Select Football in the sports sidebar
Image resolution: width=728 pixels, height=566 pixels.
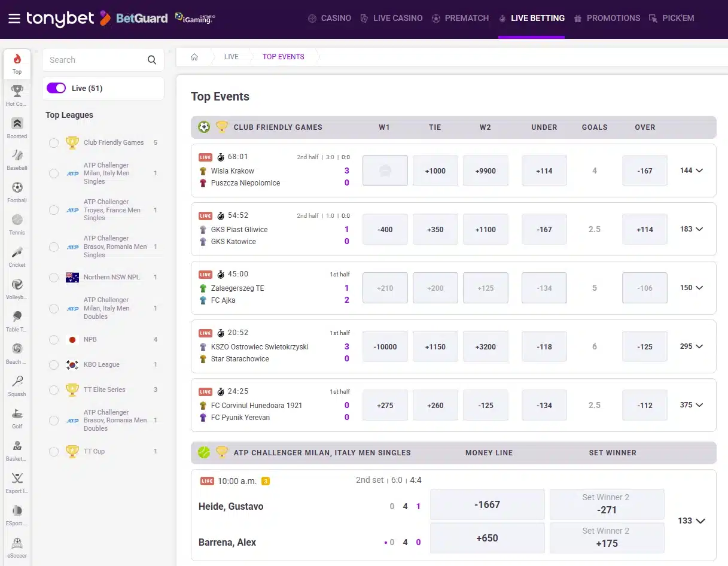pyautogui.click(x=17, y=192)
